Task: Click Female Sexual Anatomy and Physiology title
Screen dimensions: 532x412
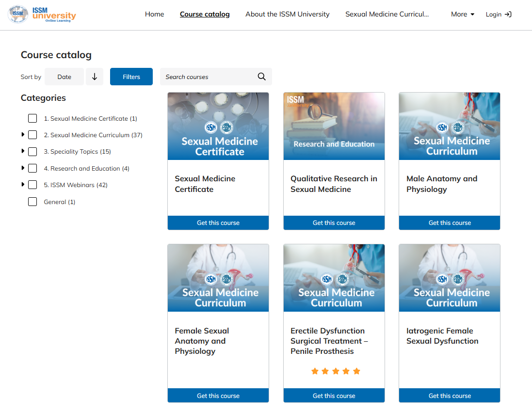Action: 202,341
